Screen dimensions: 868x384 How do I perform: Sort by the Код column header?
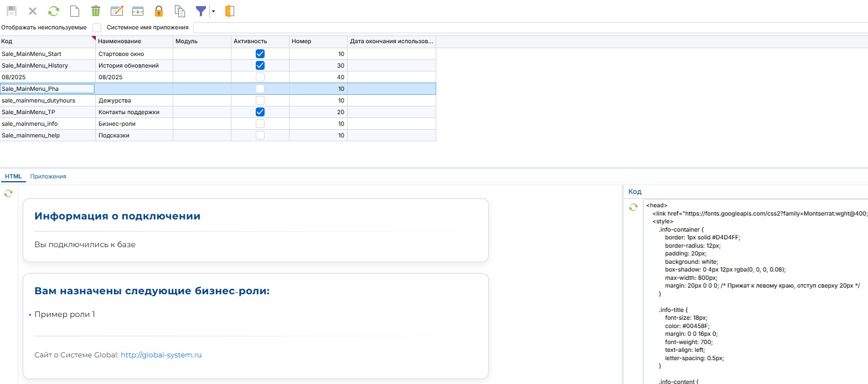click(x=48, y=42)
